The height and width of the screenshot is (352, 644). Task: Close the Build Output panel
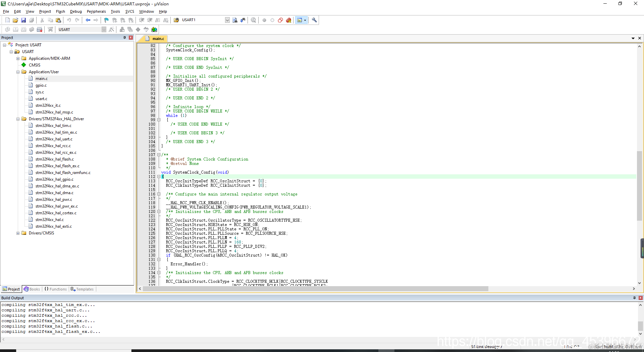coord(640,298)
